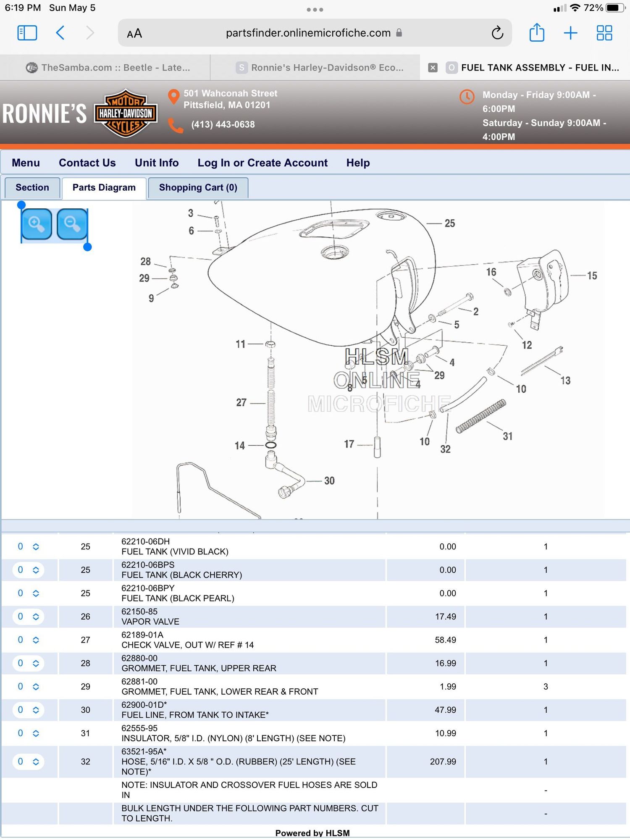Go back to the previous page

click(x=60, y=33)
